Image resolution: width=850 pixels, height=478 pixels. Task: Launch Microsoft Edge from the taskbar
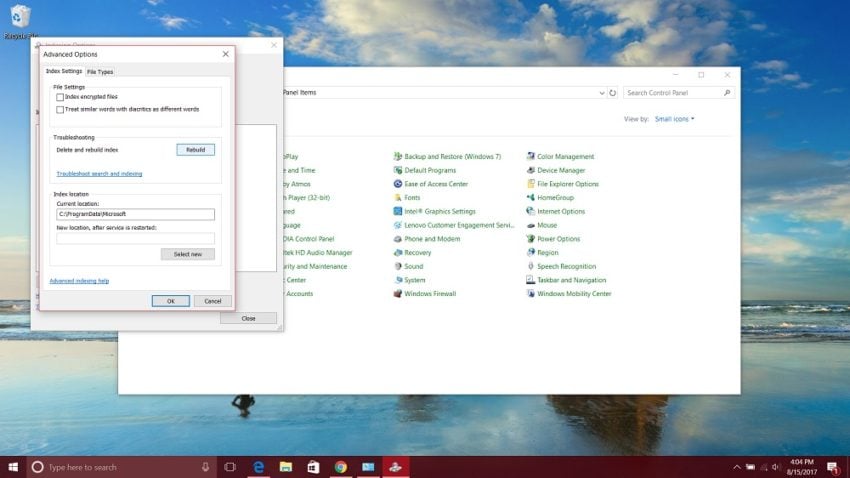tap(259, 467)
